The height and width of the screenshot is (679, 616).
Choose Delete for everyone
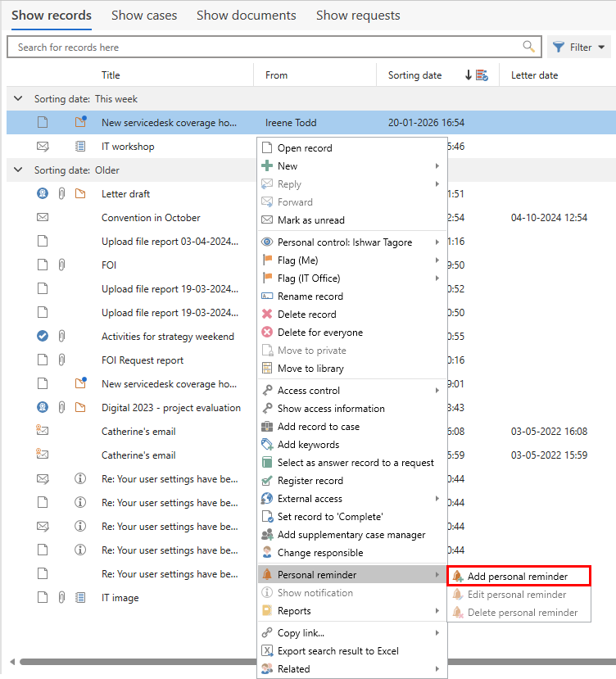point(351,333)
